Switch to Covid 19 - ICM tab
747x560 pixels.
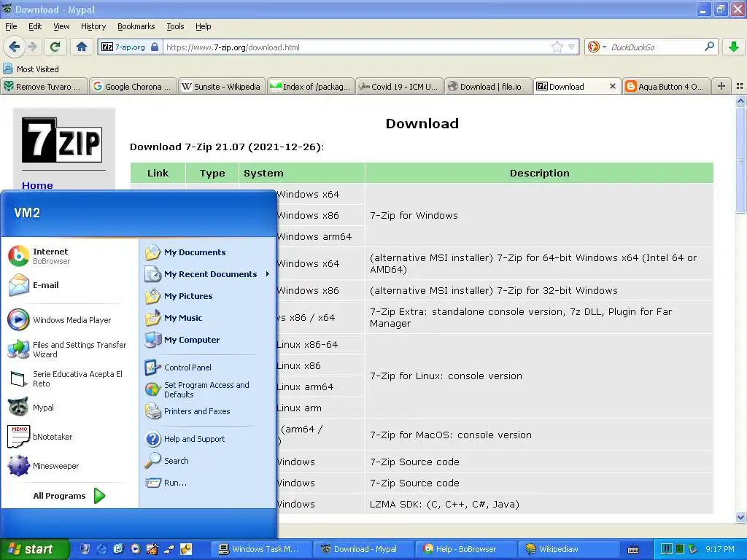point(400,86)
